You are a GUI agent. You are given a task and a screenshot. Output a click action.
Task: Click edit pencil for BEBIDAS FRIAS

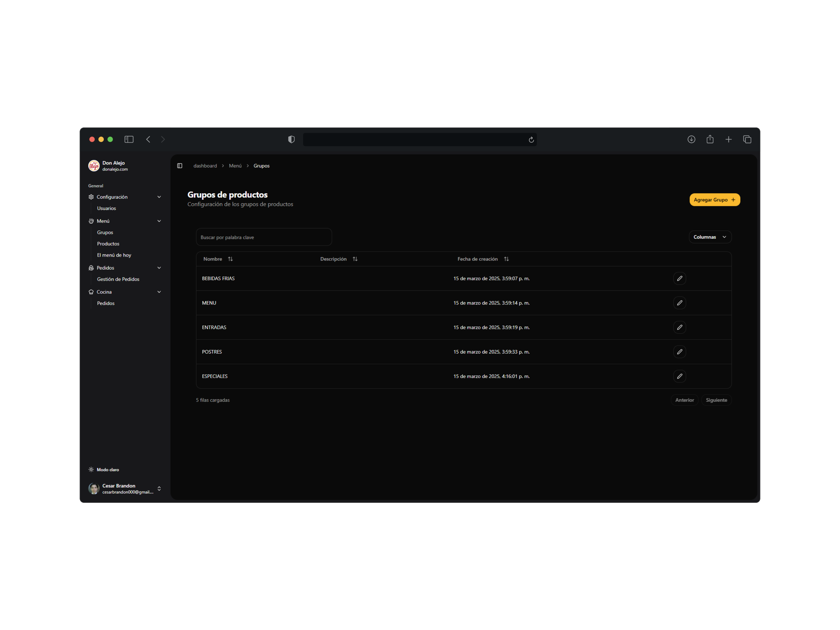pos(679,278)
